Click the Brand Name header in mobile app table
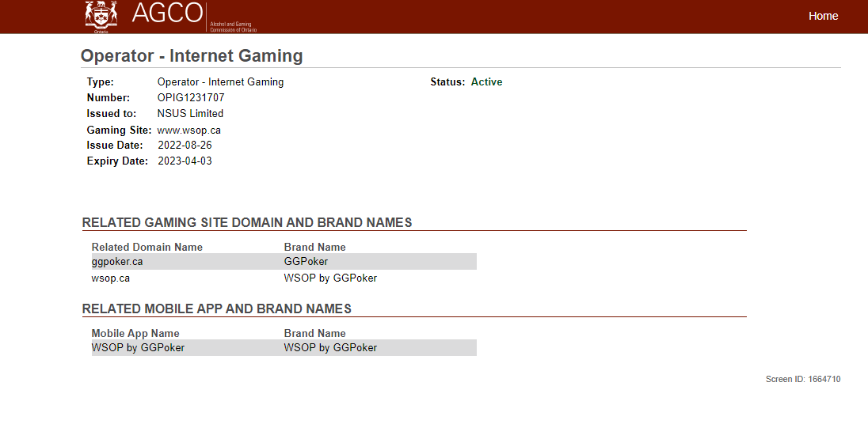Viewport: 868px width, 424px height. coord(314,333)
